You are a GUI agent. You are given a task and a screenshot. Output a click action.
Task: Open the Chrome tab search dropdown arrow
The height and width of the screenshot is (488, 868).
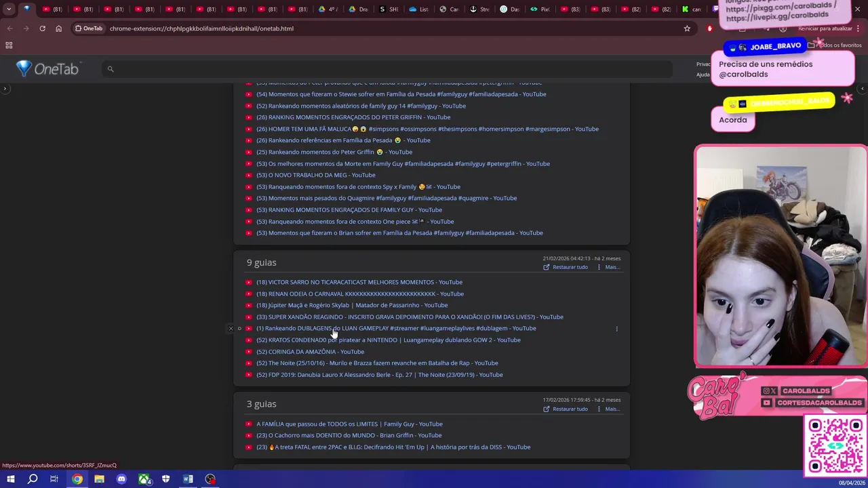(9, 9)
